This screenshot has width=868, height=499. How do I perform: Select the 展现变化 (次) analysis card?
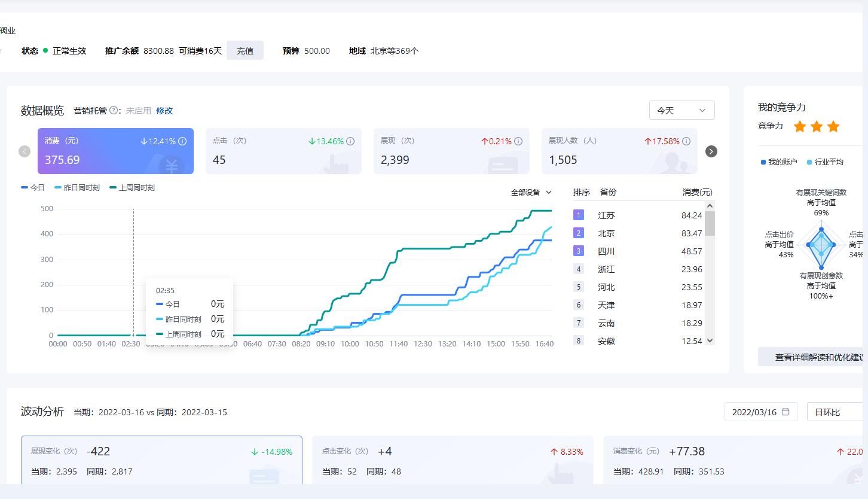(x=161, y=460)
